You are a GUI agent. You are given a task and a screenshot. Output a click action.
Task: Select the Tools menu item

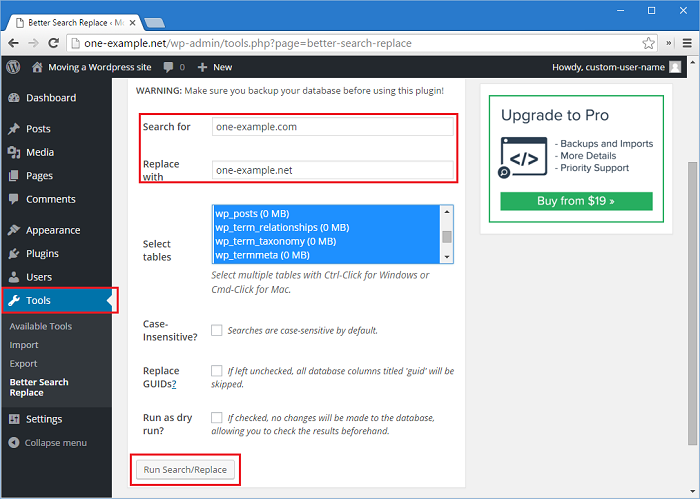point(57,300)
